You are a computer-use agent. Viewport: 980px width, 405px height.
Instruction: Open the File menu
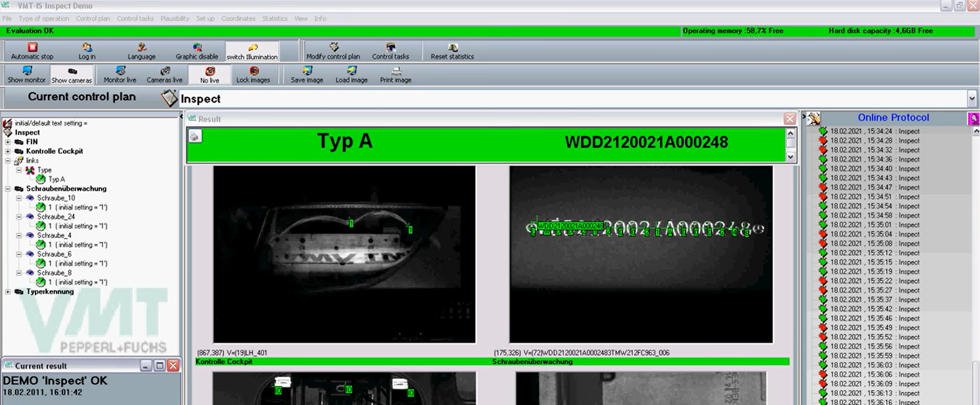[7, 18]
